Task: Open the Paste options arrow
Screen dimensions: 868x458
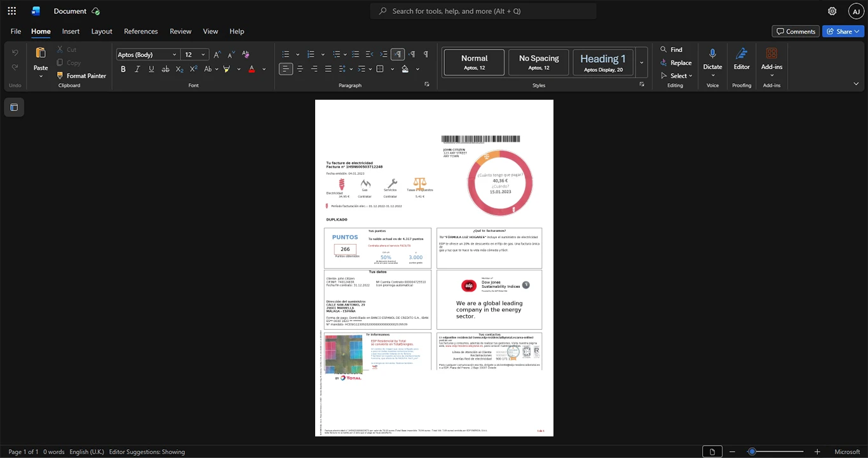Action: pos(41,76)
